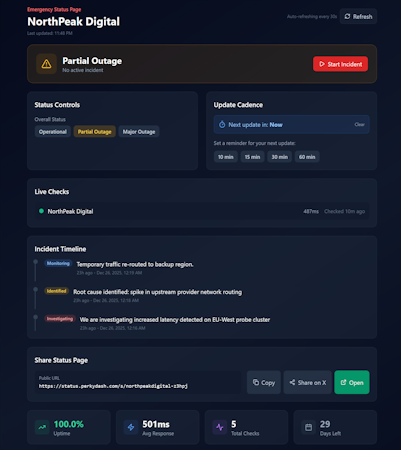Screen dimensions: 401x450
Task: Copy the public status URL
Action: click(x=264, y=382)
